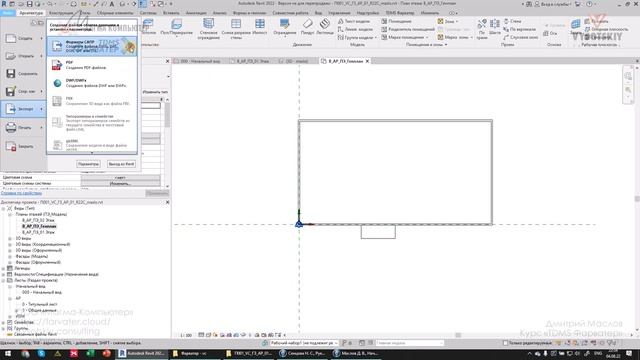Screen dimensions: 640x360
Task: Switch to the Архитектура ribbon tab
Action: pos(31,13)
